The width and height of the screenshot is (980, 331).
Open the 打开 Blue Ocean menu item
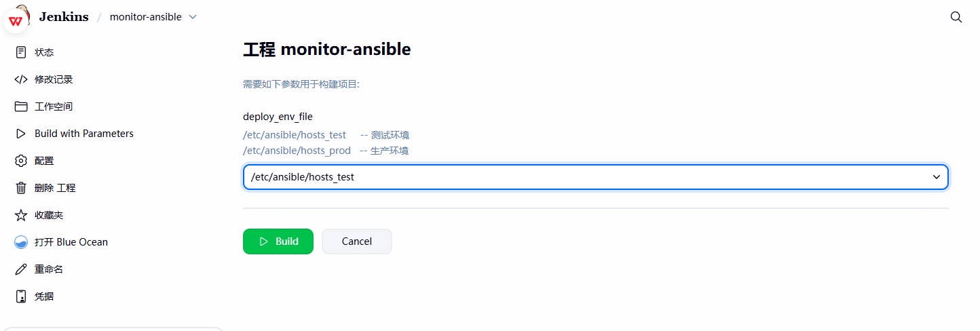tap(71, 242)
